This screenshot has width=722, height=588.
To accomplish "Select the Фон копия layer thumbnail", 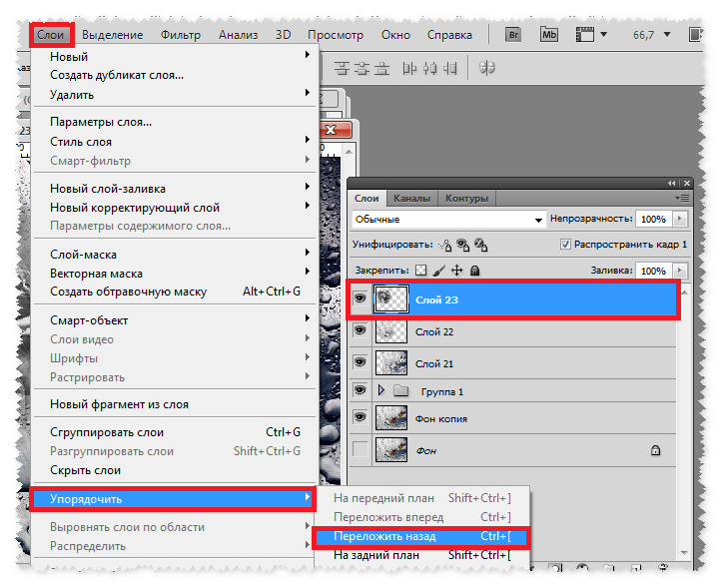I will coord(391,418).
